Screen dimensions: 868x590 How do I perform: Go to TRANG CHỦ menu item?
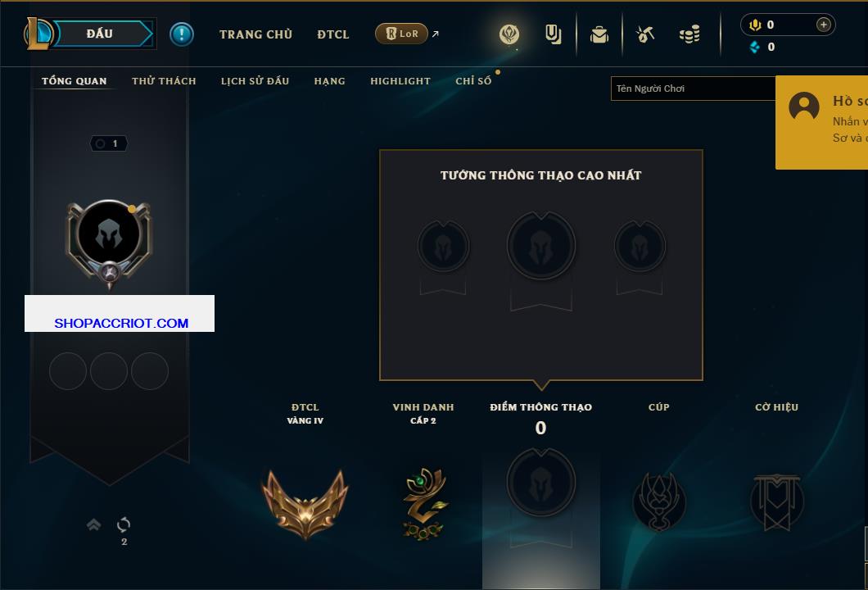click(x=255, y=34)
